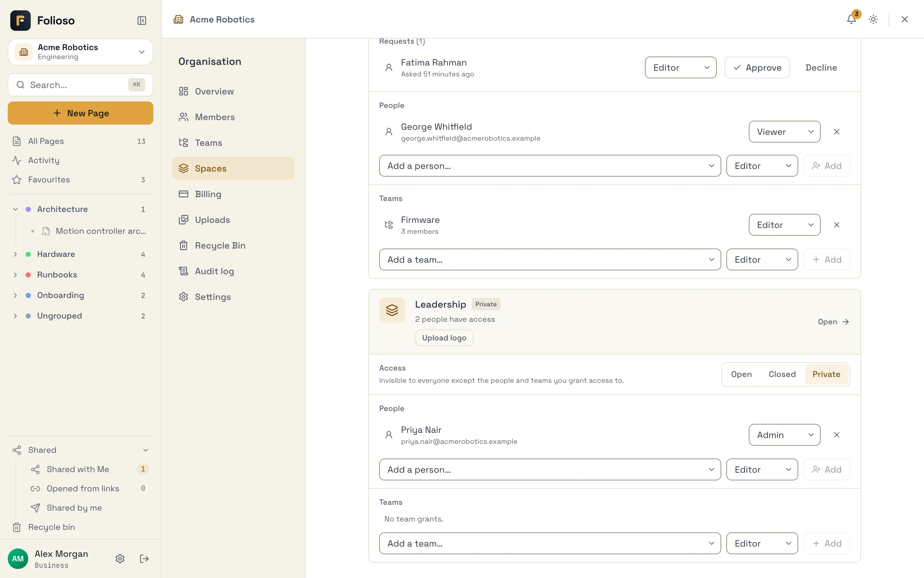Open Organisation Recycle Bin
This screenshot has width=924, height=578.
coord(233,245)
